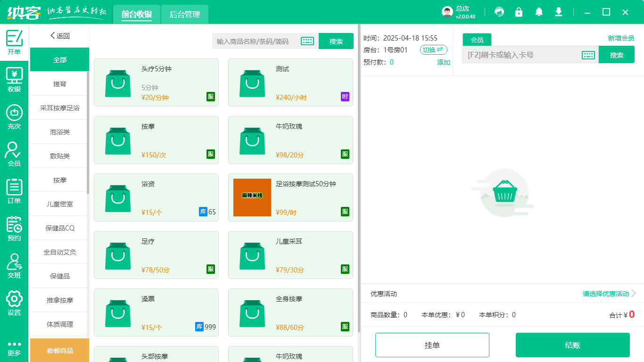The image size is (644, 362).
Task: Click the customer service headset icon
Action: (499, 12)
